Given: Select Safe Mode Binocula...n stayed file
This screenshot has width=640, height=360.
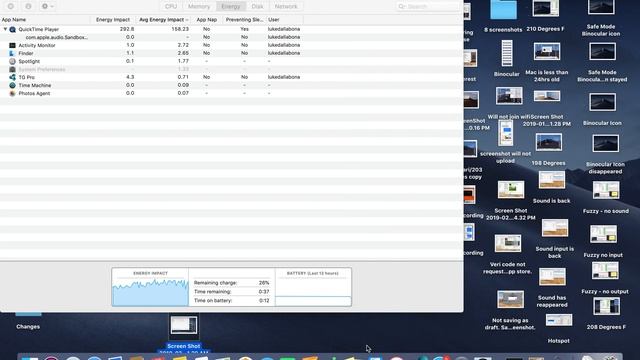Looking at the screenshot, I should 602,52.
